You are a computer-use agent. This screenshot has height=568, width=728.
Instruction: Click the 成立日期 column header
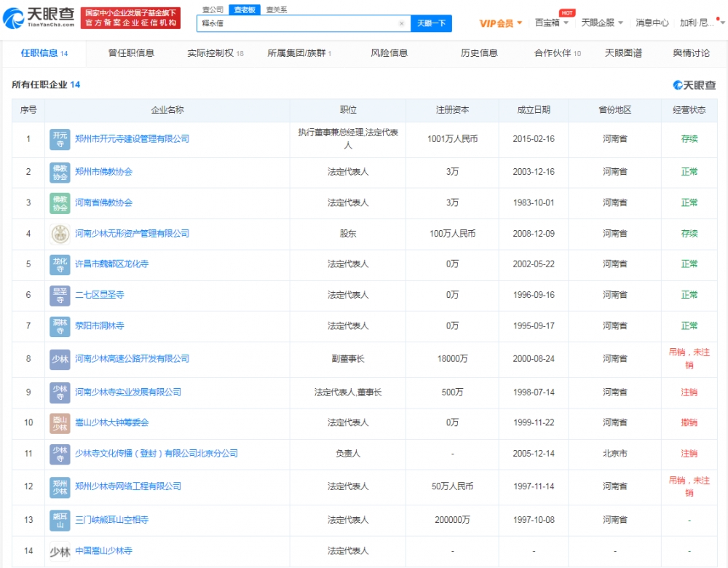[534, 110]
